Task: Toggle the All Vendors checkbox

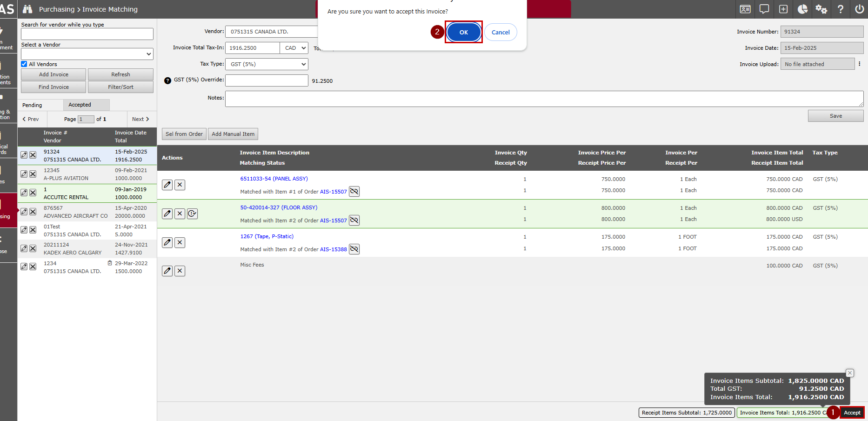Action: pos(24,64)
